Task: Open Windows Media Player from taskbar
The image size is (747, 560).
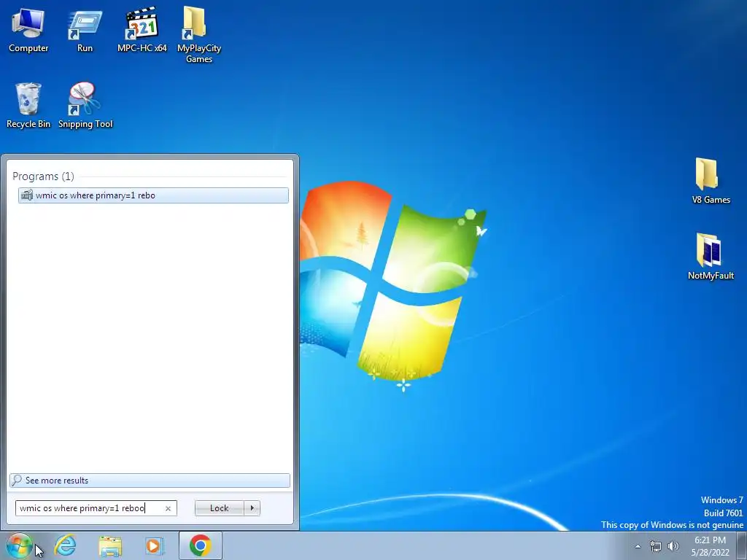Action: (155, 545)
